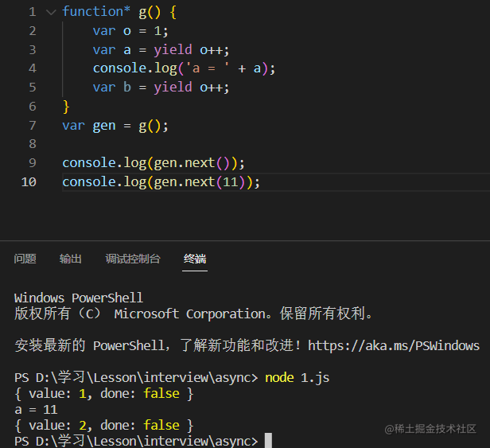This screenshot has height=448, width=490.
Task: Click the terminal cursor at the last prompt
Action: (x=268, y=441)
